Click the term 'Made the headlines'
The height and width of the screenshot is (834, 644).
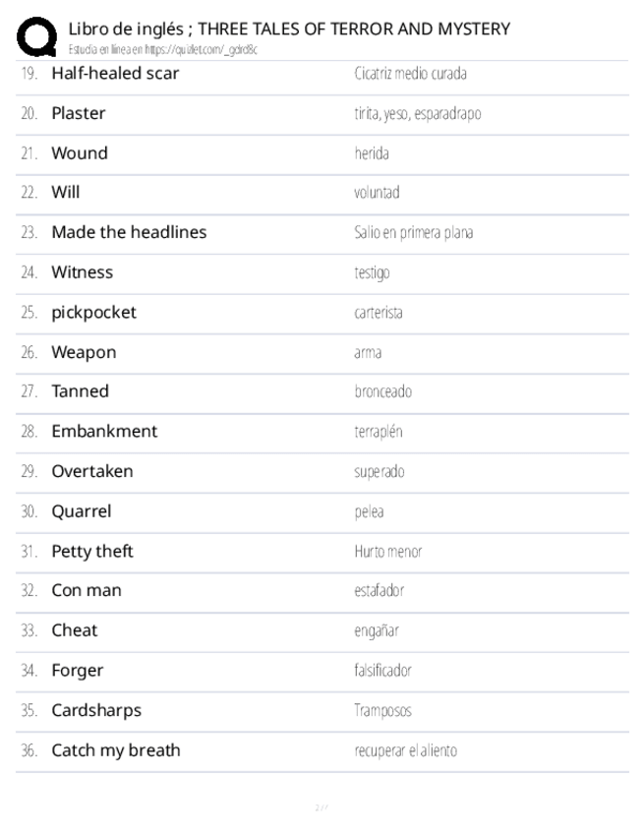coord(129,232)
